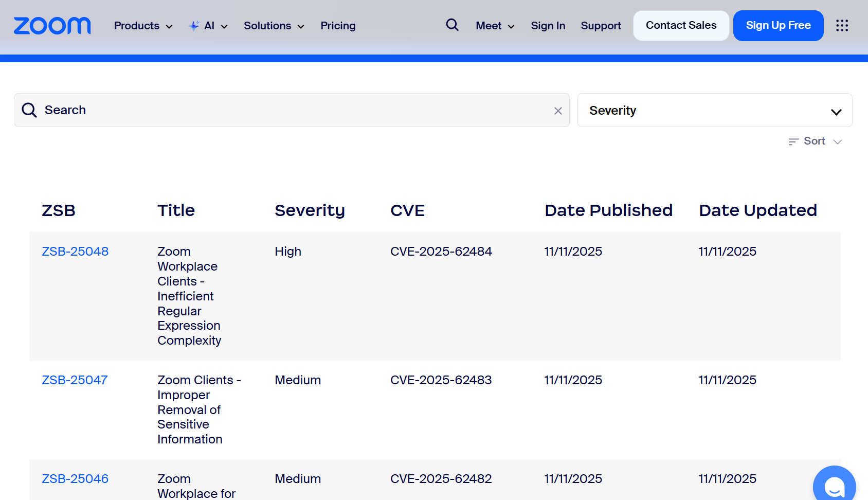
Task: Expand the Products menu
Action: coord(143,26)
